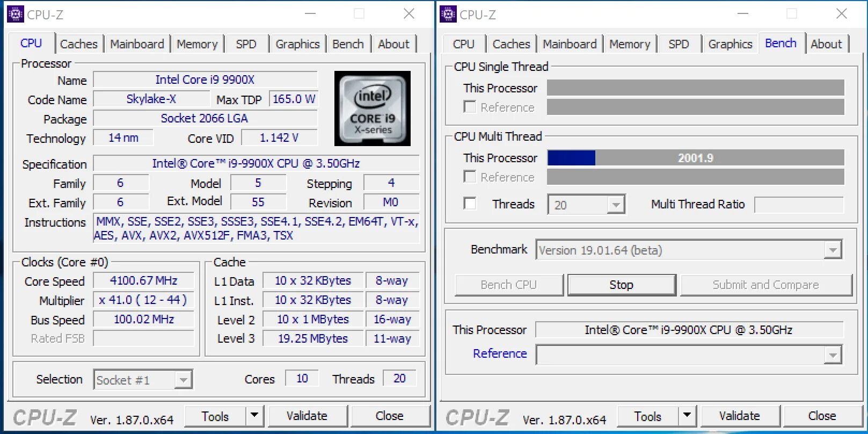Image resolution: width=868 pixels, height=434 pixels.
Task: Open the Graphics tab in right window
Action: click(730, 44)
